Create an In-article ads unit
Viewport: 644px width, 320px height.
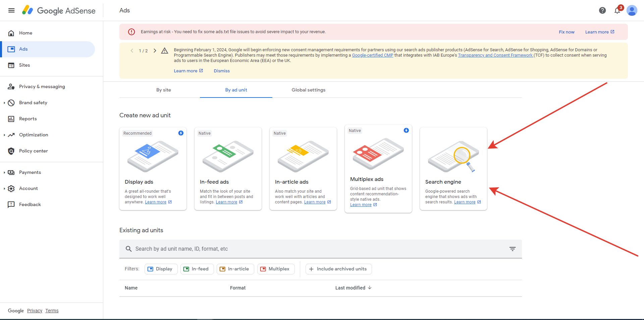[x=303, y=169]
